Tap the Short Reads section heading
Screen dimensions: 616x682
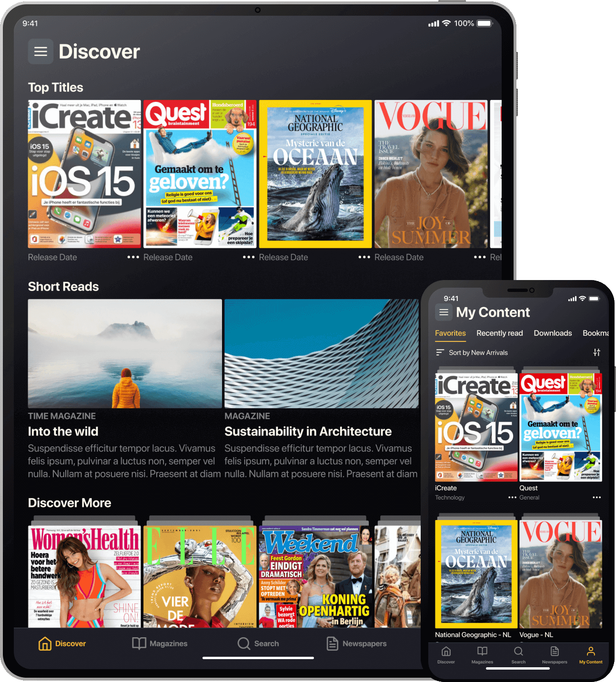coord(63,287)
